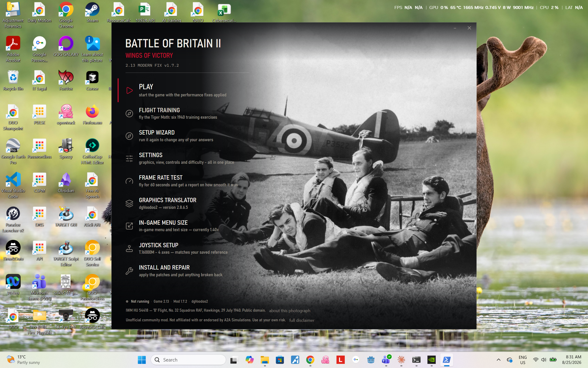
Task: Select the FoxVox desktop icon
Action: coord(66,81)
